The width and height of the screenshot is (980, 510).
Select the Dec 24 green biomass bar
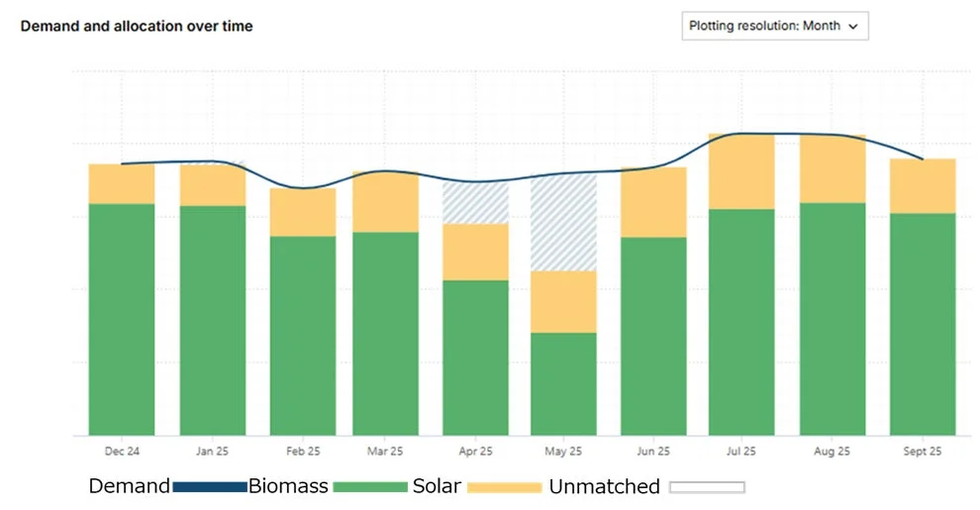[x=122, y=319]
